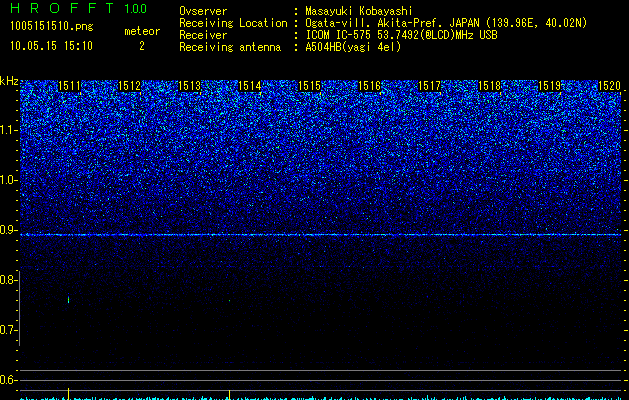Click observer name Masayuki Kobayashi

[x=359, y=11]
